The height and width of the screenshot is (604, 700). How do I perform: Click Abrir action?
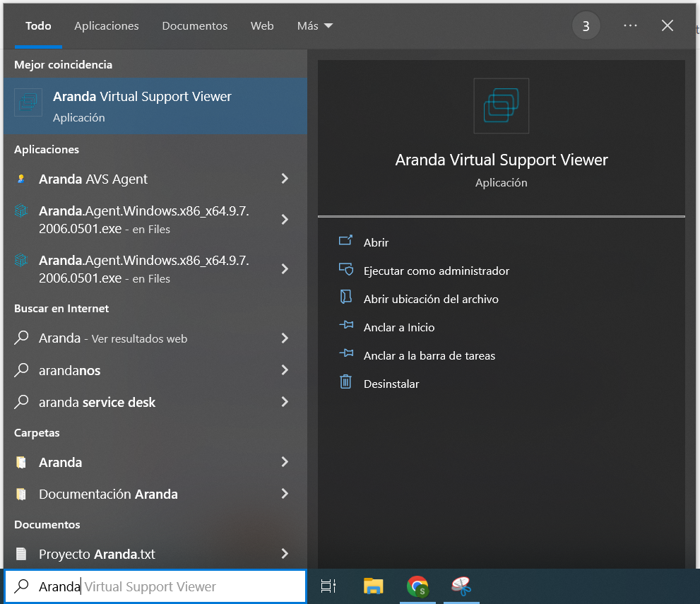click(x=376, y=242)
